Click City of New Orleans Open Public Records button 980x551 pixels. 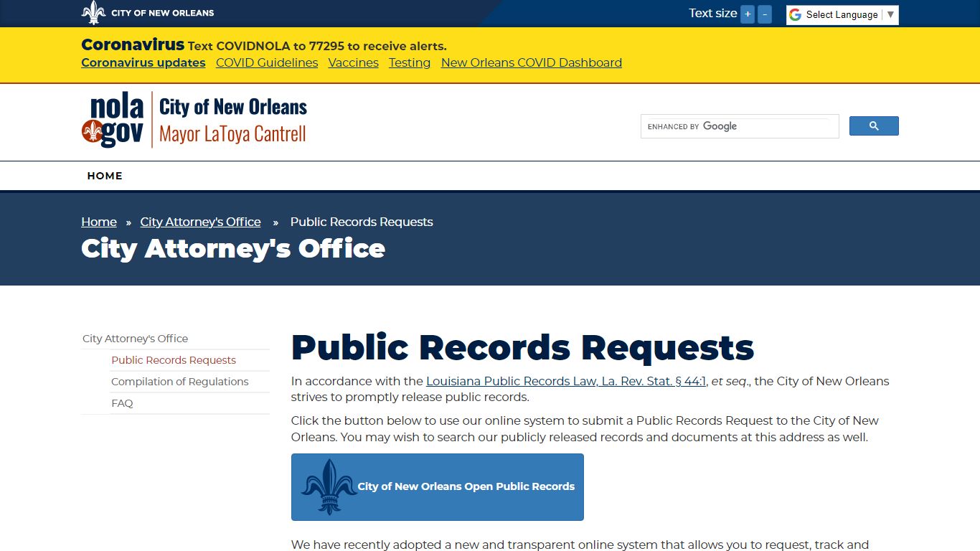coord(438,487)
